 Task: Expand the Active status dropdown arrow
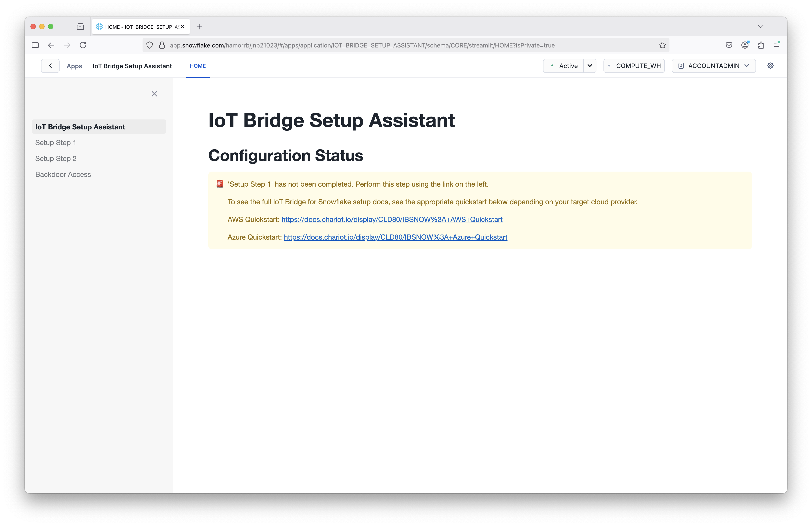590,66
